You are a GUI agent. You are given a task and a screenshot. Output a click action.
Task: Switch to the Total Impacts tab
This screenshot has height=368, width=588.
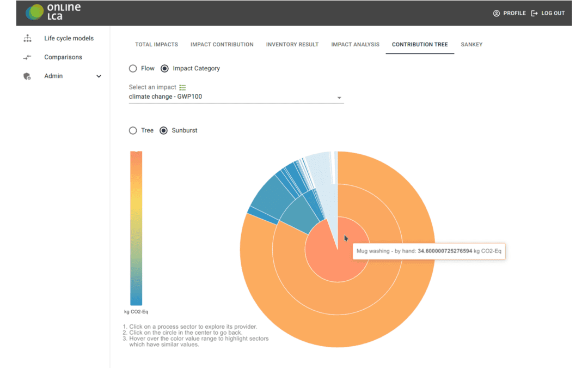point(156,45)
